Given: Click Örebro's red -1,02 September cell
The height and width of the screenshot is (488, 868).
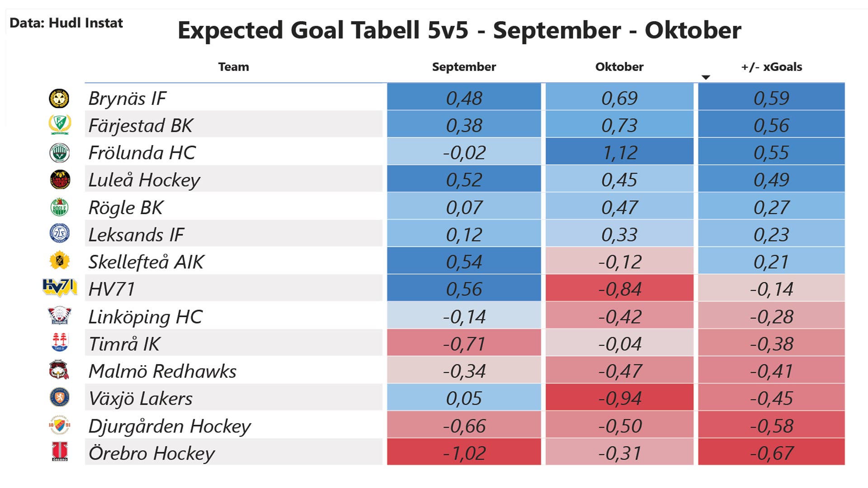Looking at the screenshot, I should tap(464, 452).
